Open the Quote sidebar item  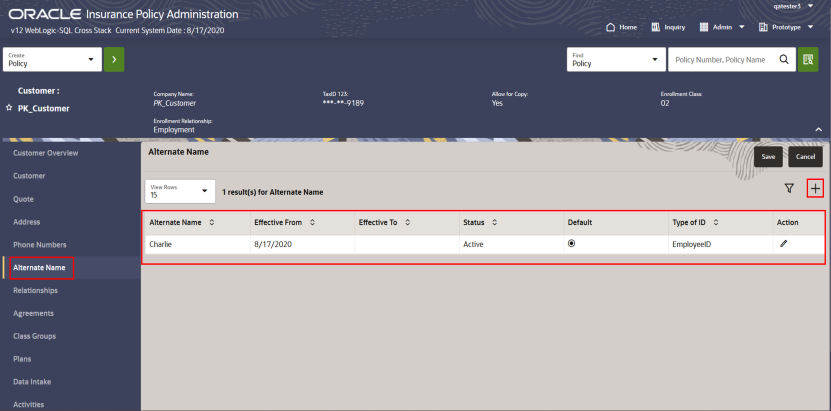click(23, 199)
